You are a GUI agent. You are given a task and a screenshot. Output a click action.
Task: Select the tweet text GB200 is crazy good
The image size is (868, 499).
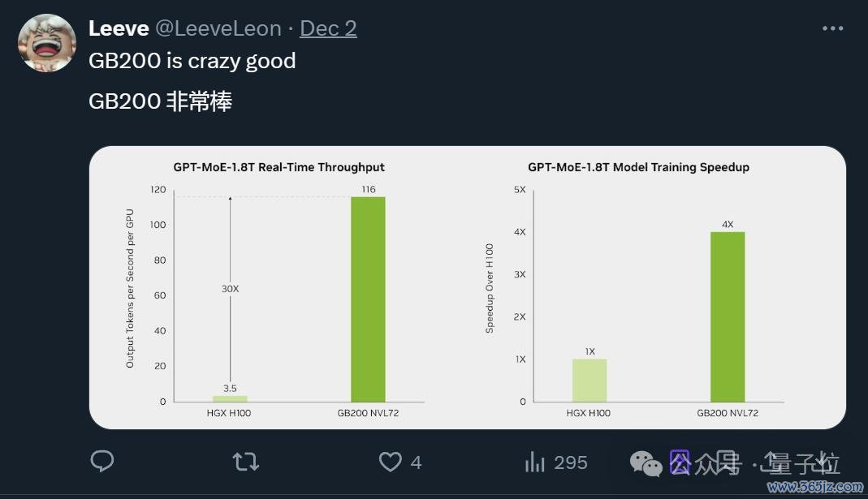(x=192, y=61)
